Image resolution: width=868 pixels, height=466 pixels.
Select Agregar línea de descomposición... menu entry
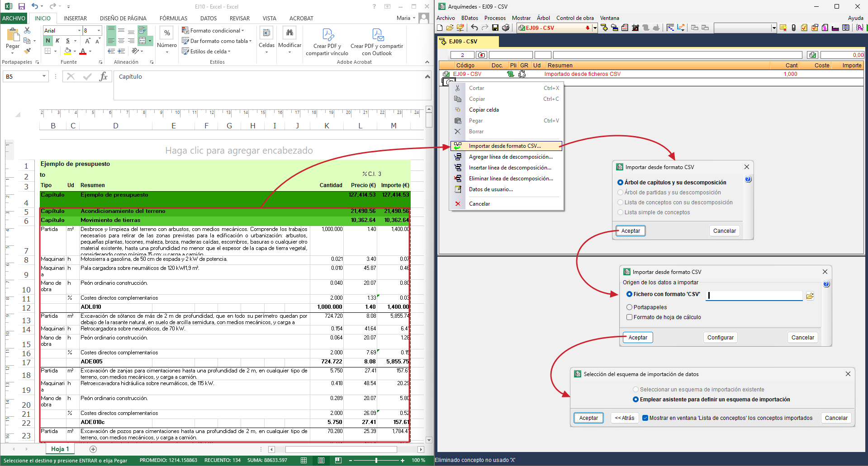507,157
